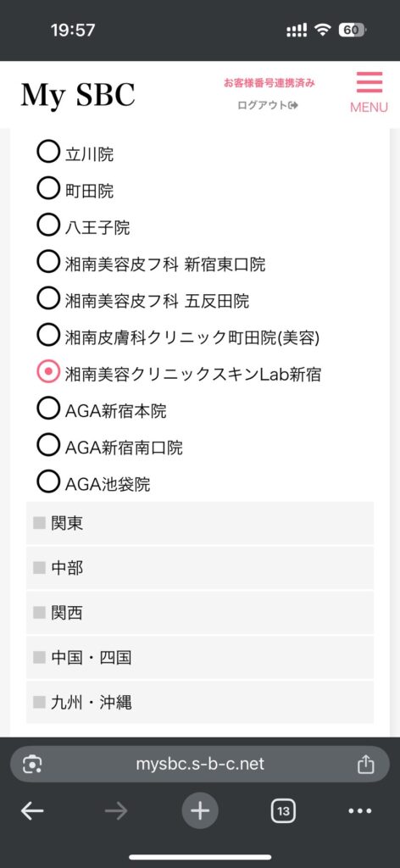This screenshot has height=868, width=400.
Task: Tap the share icon in address bar
Action: coord(366,765)
